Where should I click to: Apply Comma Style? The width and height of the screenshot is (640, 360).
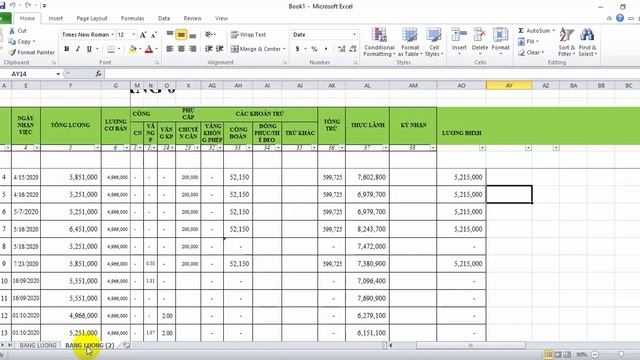point(326,49)
